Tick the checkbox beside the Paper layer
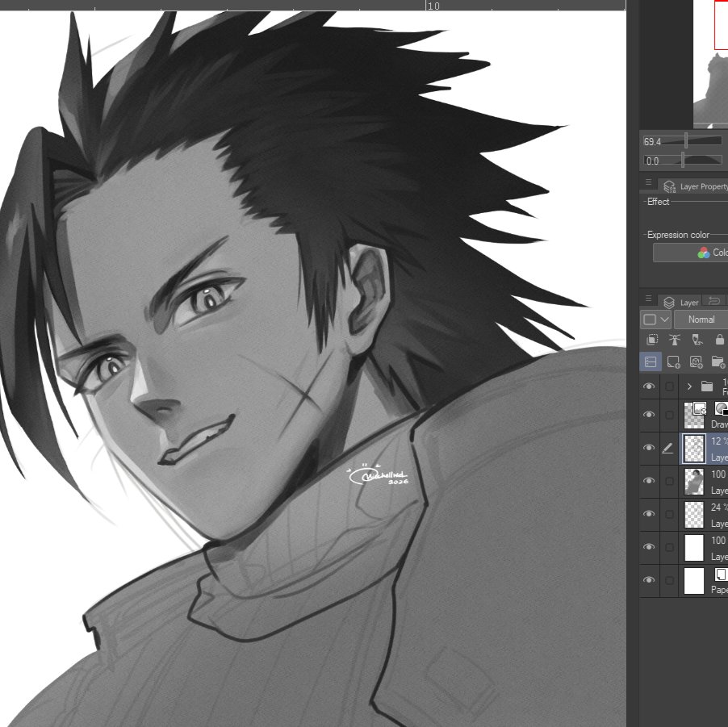728x727 pixels. 670,581
